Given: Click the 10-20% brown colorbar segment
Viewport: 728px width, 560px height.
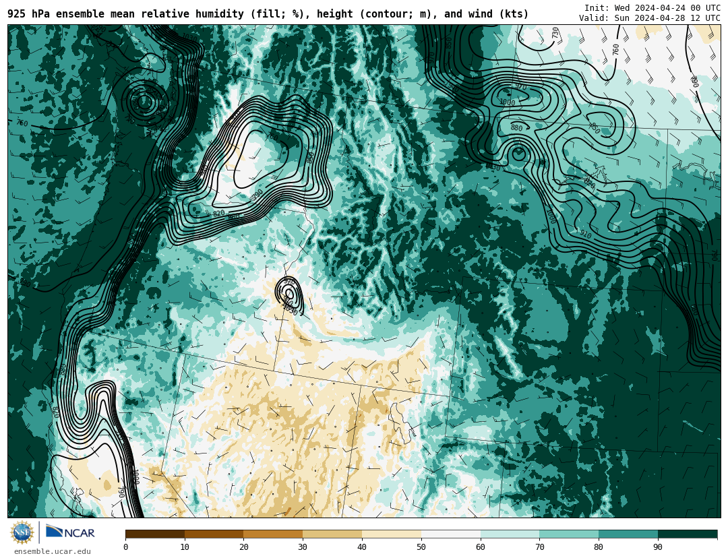Looking at the screenshot, I should (x=214, y=534).
